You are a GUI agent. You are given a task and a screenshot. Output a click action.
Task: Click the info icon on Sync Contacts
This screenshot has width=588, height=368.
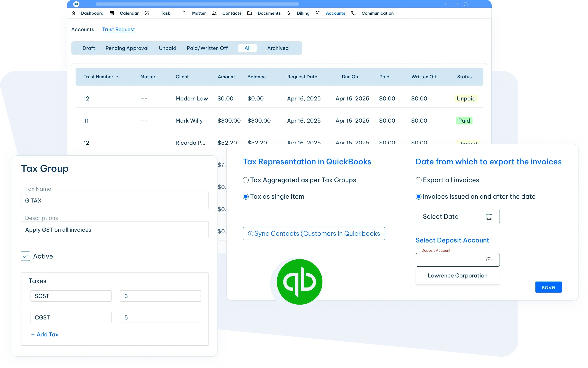pos(250,234)
